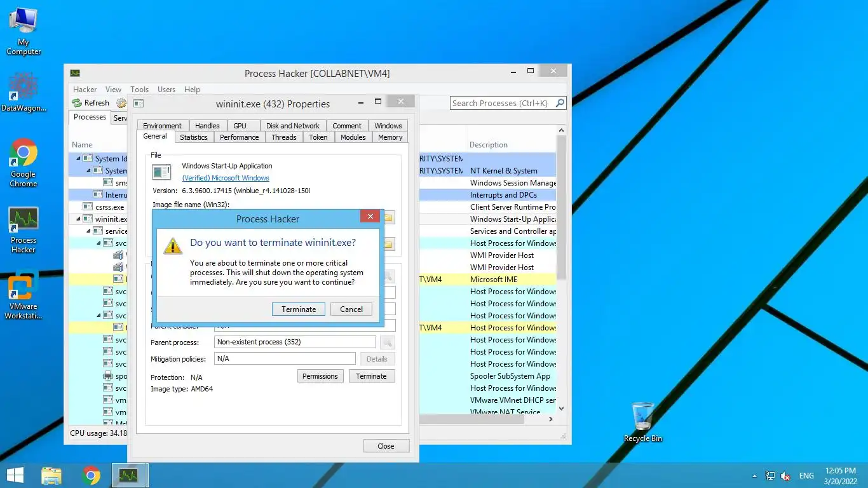Click the warning triangle icon in dialog
Image resolution: width=868 pixels, height=488 pixels.
pos(173,247)
